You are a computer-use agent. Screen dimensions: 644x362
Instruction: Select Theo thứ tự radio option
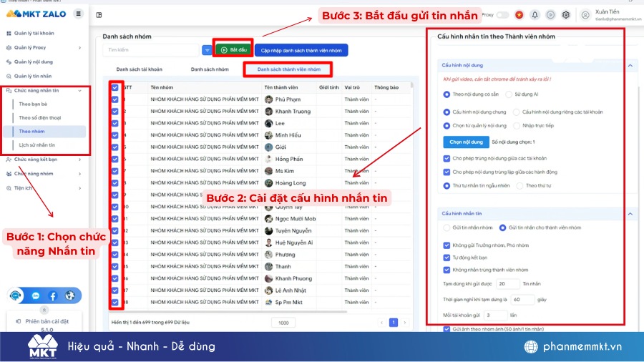(x=520, y=186)
